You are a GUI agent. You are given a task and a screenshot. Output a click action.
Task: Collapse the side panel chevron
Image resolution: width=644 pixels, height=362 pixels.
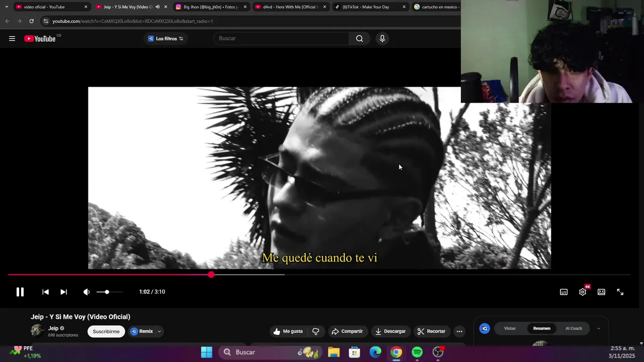click(x=599, y=328)
